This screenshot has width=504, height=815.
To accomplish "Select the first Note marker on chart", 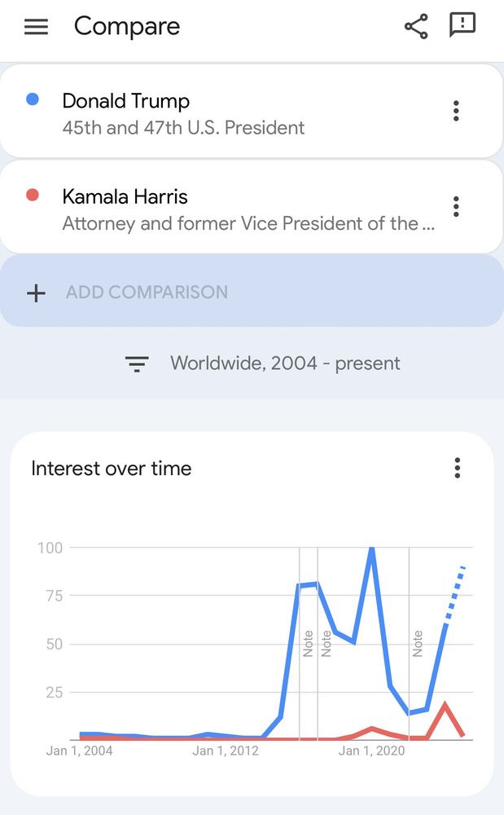I will click(308, 644).
